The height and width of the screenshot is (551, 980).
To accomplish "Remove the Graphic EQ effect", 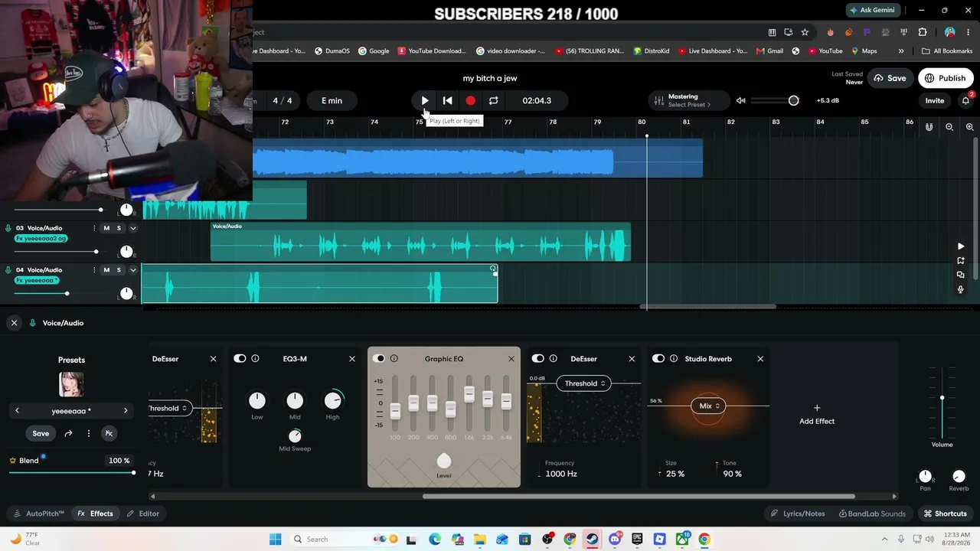I will click(511, 359).
